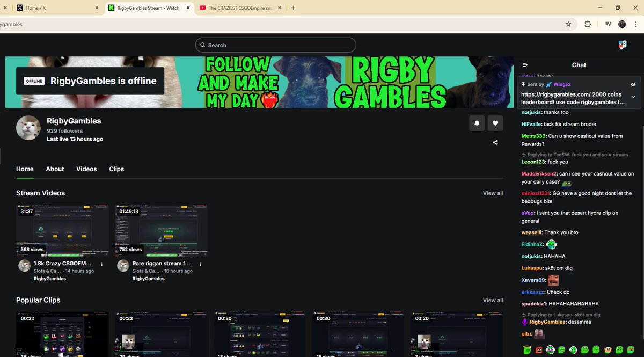This screenshot has height=357, width=644.
Task: Open the rigbygambles.com link in pinned message
Action: (555, 94)
